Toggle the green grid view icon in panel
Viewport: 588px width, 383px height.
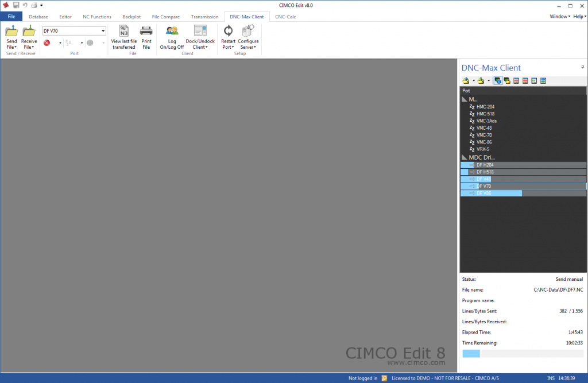(x=534, y=80)
